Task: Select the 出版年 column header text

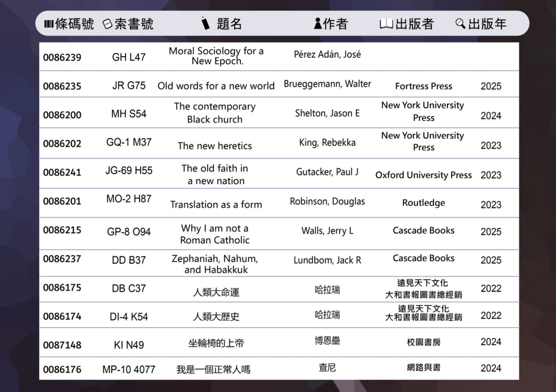Action: pyautogui.click(x=487, y=24)
